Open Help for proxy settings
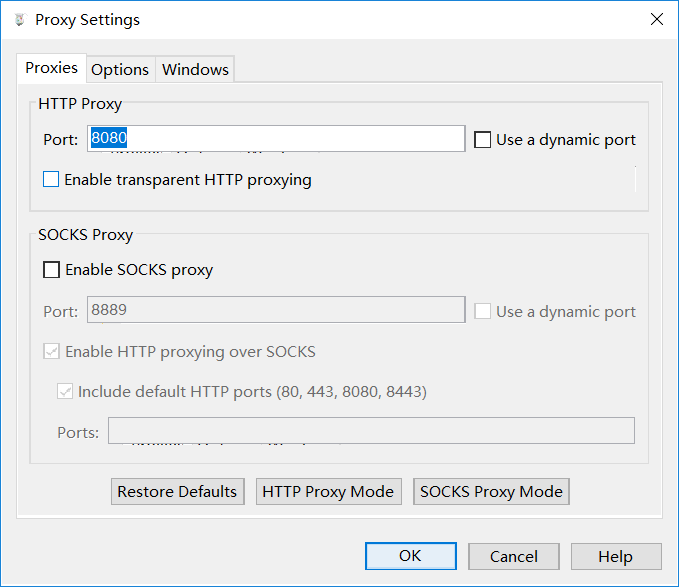 click(x=616, y=556)
